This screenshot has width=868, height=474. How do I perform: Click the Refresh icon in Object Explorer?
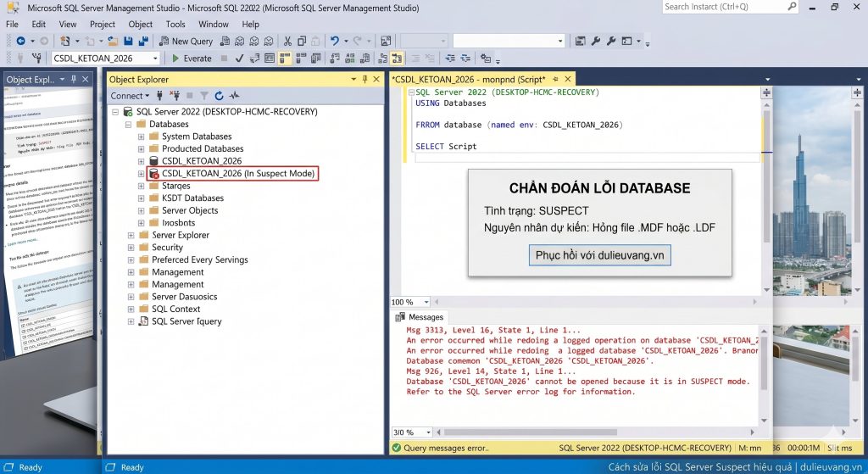click(220, 95)
